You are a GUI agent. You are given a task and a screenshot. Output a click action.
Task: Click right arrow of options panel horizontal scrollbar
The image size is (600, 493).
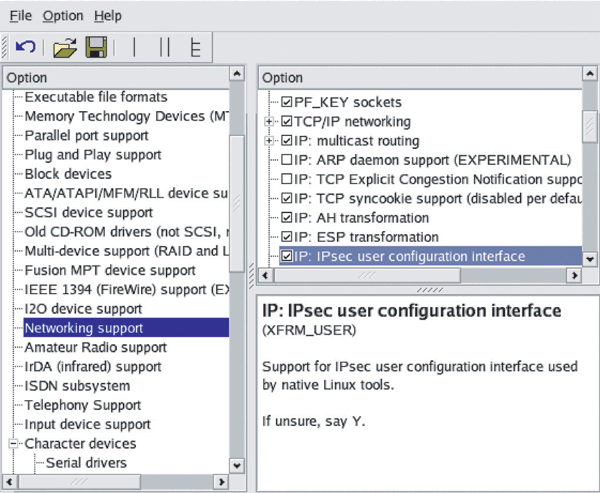pos(574,275)
